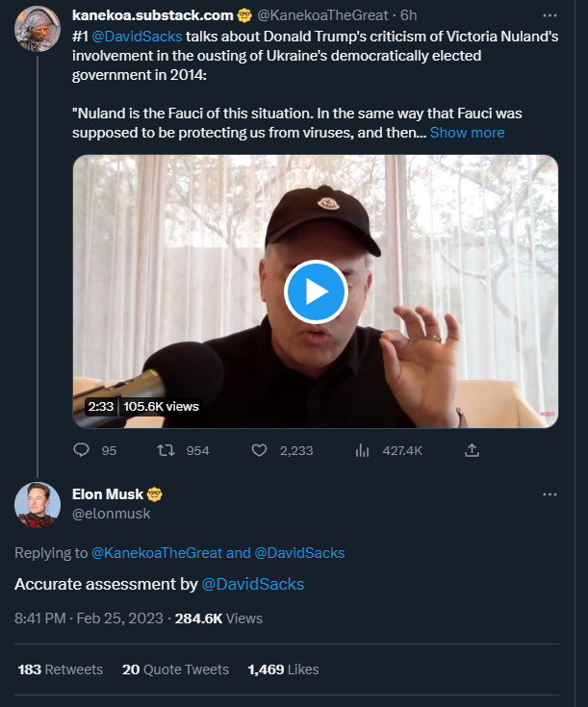588x707 pixels.
Task: Retweet the Kanekoa tweet
Action: [166, 450]
